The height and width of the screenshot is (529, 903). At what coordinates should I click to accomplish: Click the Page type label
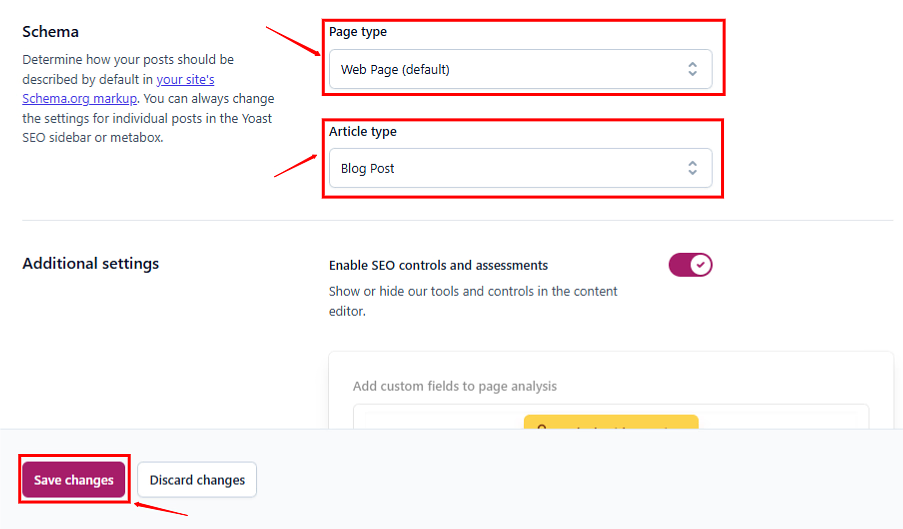click(358, 32)
